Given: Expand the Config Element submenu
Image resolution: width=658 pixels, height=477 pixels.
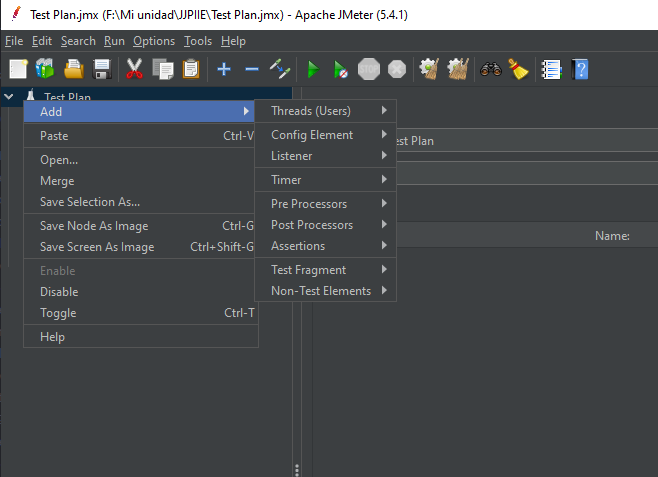Looking at the screenshot, I should coord(326,135).
